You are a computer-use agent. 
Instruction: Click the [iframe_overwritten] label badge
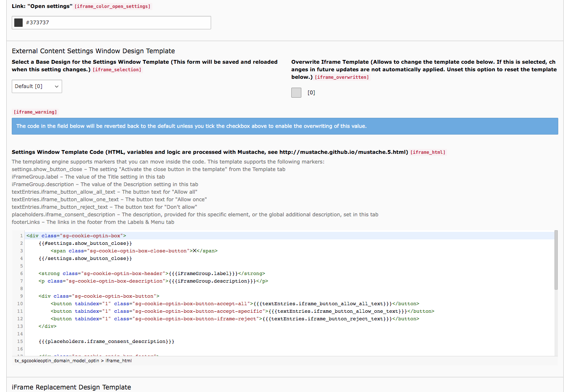pos(343,77)
